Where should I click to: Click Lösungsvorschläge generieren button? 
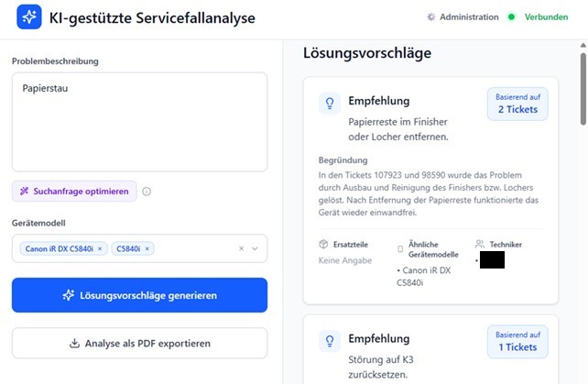pos(139,295)
